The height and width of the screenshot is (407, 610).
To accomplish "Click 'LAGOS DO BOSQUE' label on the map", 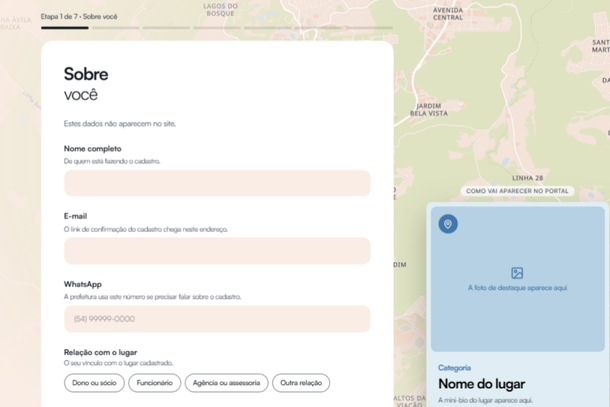I will [220, 10].
